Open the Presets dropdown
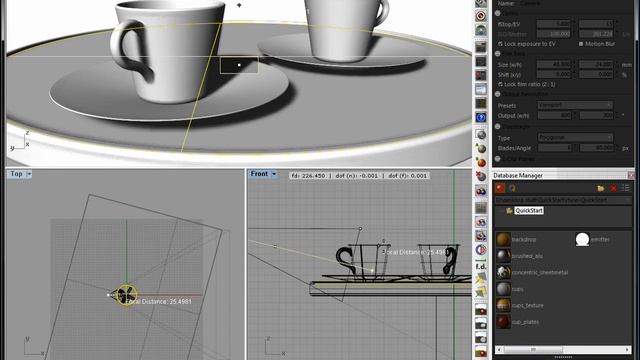Screen dimensions: 640x360 click(x=575, y=105)
